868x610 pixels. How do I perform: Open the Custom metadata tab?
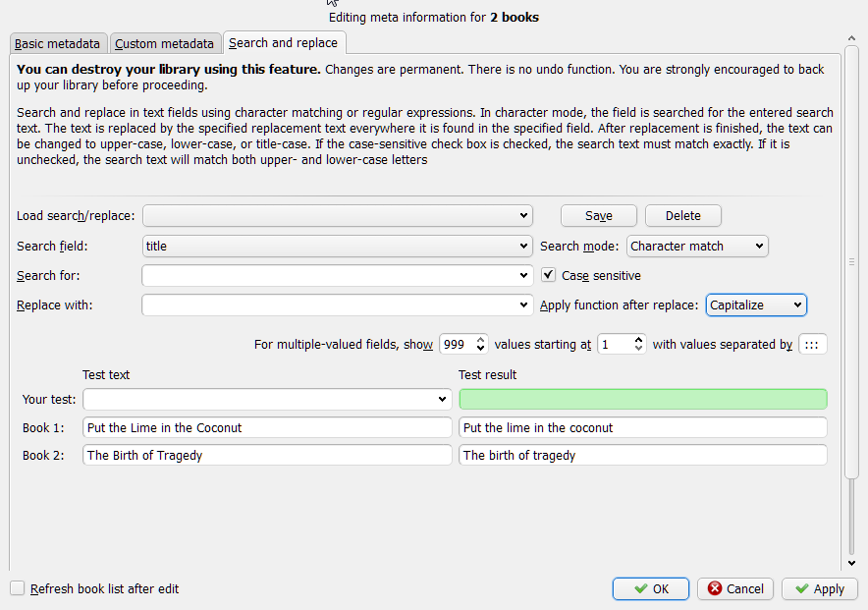[164, 43]
